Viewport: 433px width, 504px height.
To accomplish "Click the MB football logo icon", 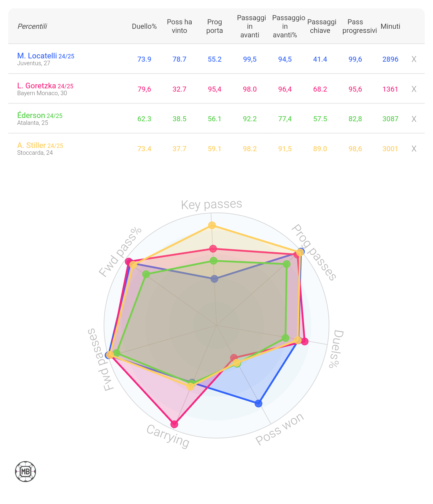I will click(25, 471).
